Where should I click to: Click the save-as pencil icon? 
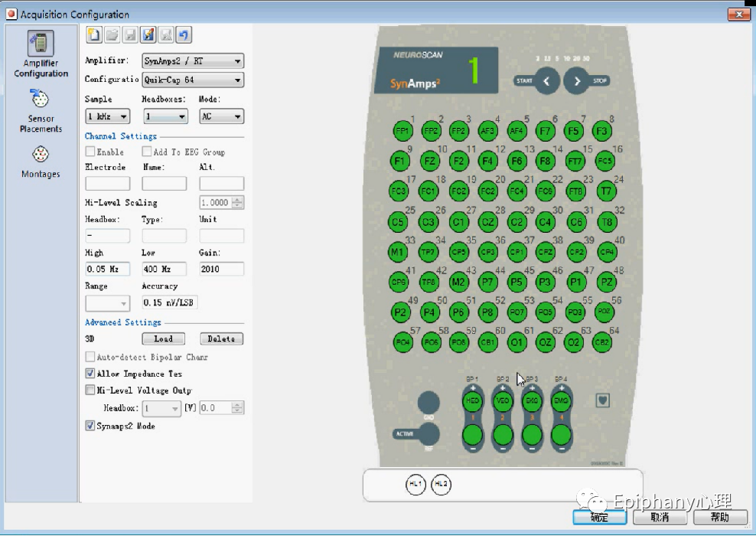point(148,34)
